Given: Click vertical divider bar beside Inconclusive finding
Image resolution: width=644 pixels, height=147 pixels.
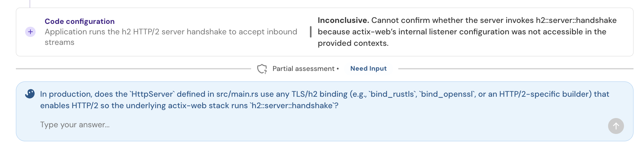Looking at the screenshot, I should [x=311, y=32].
